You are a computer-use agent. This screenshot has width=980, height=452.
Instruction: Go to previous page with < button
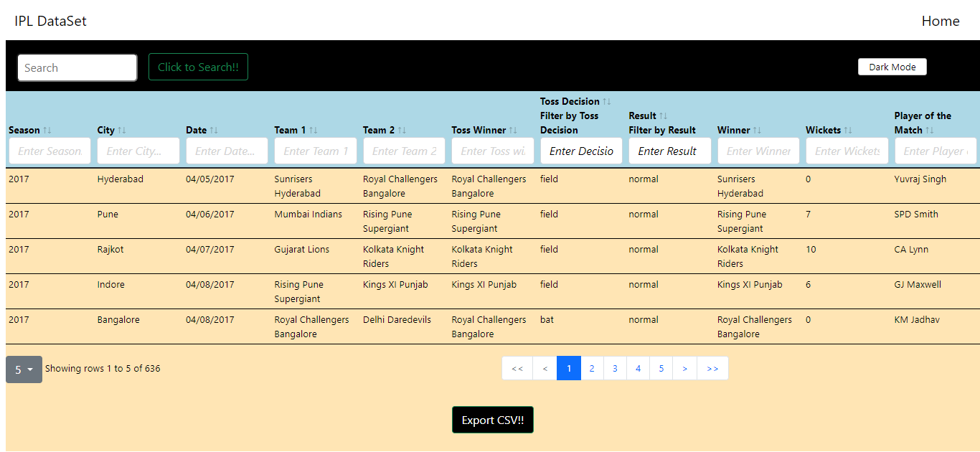click(545, 368)
